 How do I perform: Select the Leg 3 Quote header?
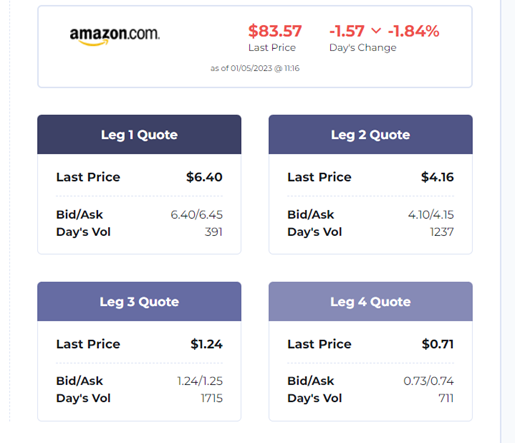[139, 302]
